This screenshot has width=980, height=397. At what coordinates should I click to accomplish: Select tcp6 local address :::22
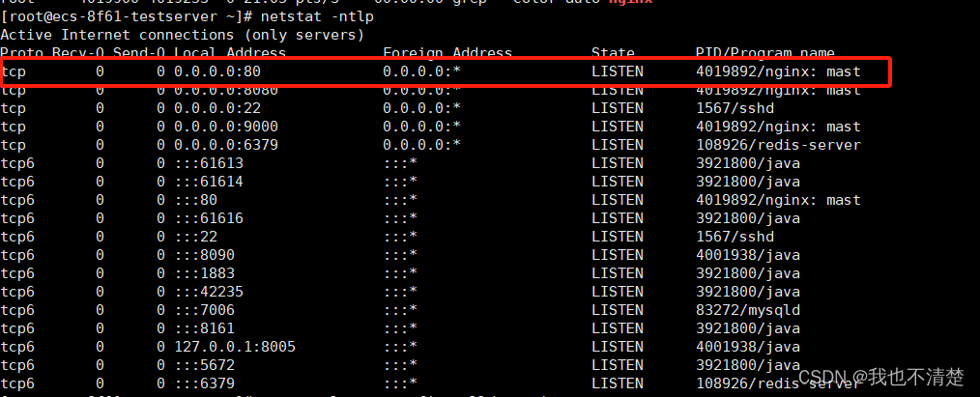[195, 237]
